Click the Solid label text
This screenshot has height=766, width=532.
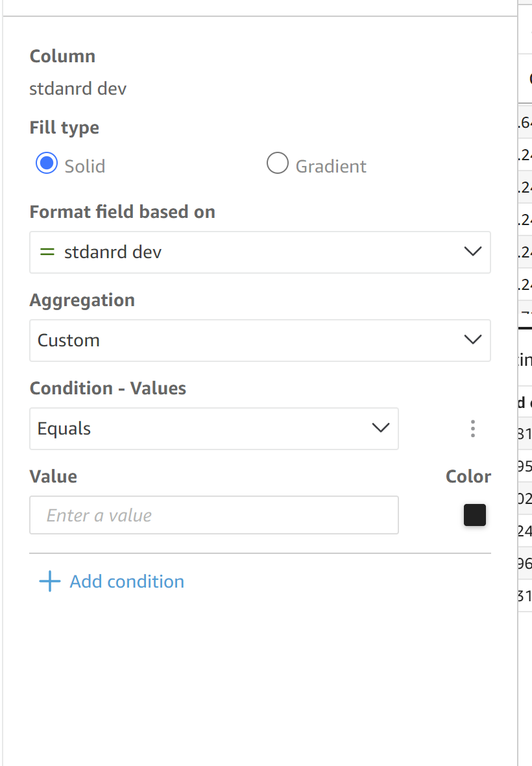[85, 167]
